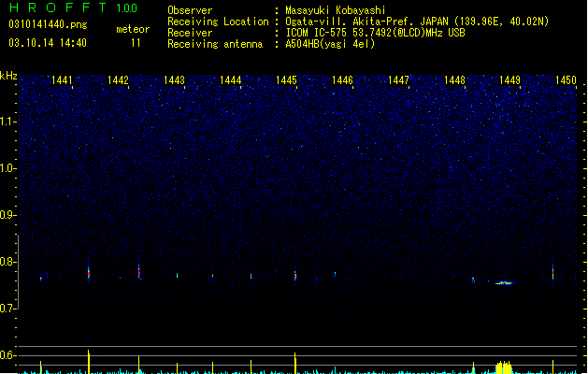
Task: Click the 1450 time axis label
Action: [566, 80]
